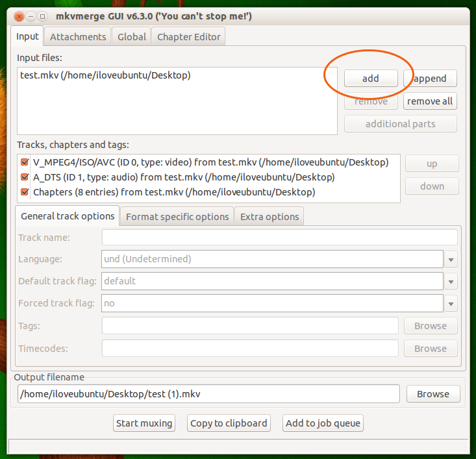Open the Global tab

tap(131, 37)
